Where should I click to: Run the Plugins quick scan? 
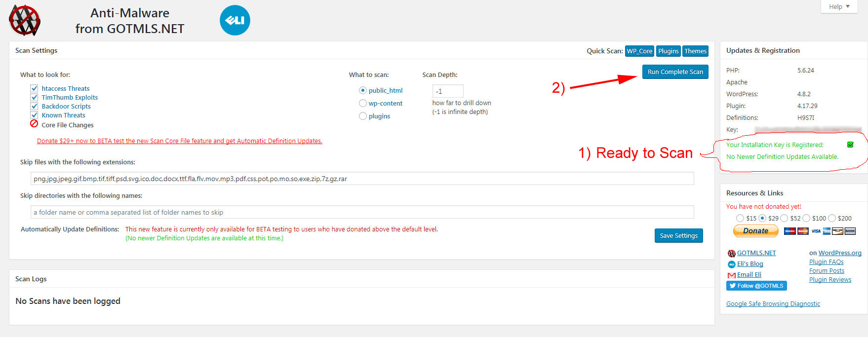click(668, 51)
